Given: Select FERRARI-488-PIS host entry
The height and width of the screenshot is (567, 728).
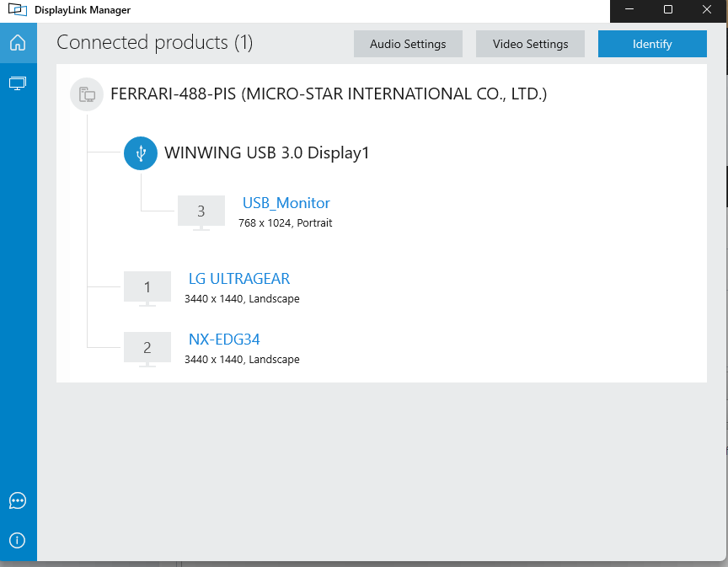Looking at the screenshot, I should [329, 94].
